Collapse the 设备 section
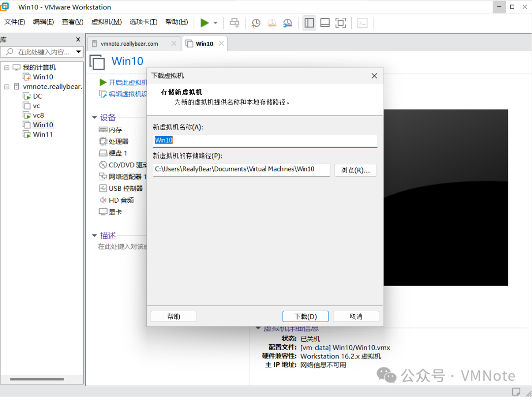 [94, 117]
